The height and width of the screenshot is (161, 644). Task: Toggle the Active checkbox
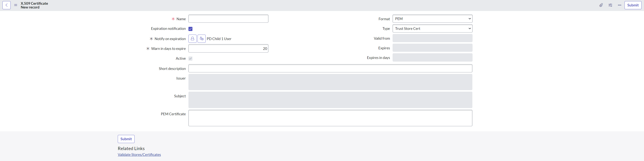click(191, 59)
